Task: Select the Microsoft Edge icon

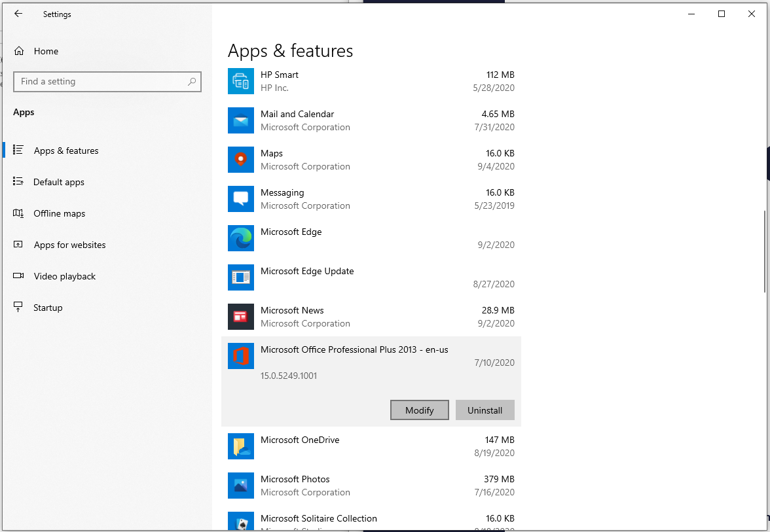Action: pos(241,238)
